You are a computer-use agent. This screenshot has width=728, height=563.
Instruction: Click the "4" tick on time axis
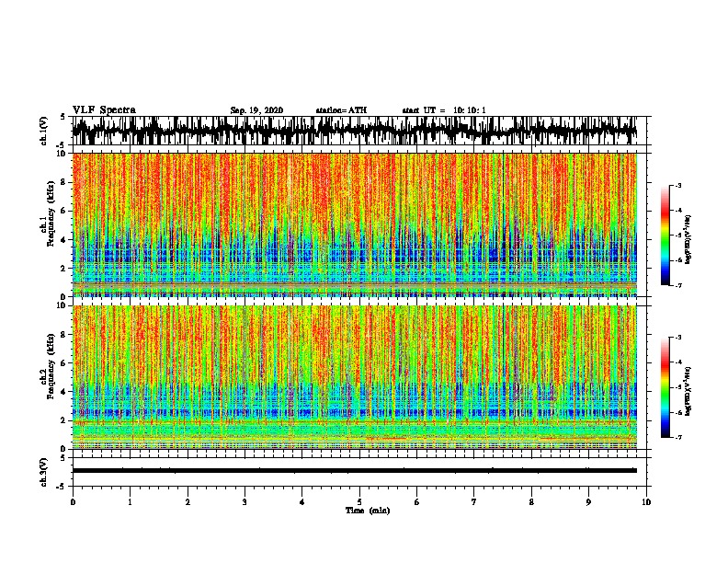point(302,502)
